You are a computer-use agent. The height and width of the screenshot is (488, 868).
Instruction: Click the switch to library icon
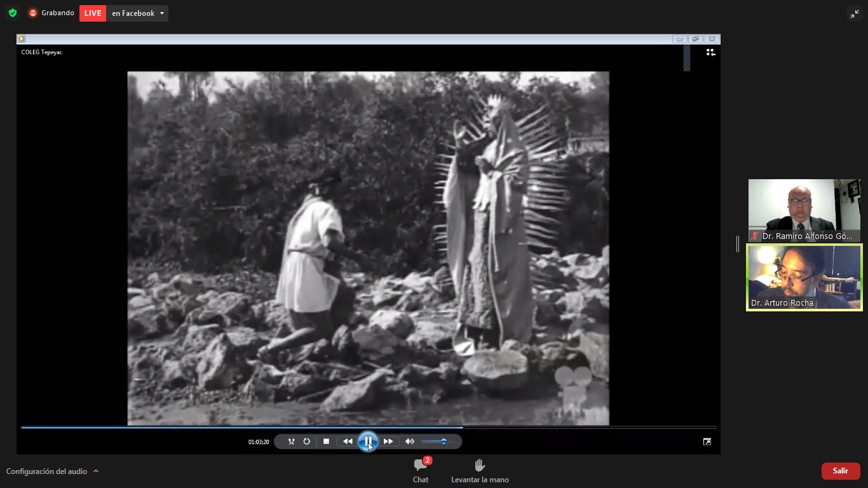coord(711,53)
